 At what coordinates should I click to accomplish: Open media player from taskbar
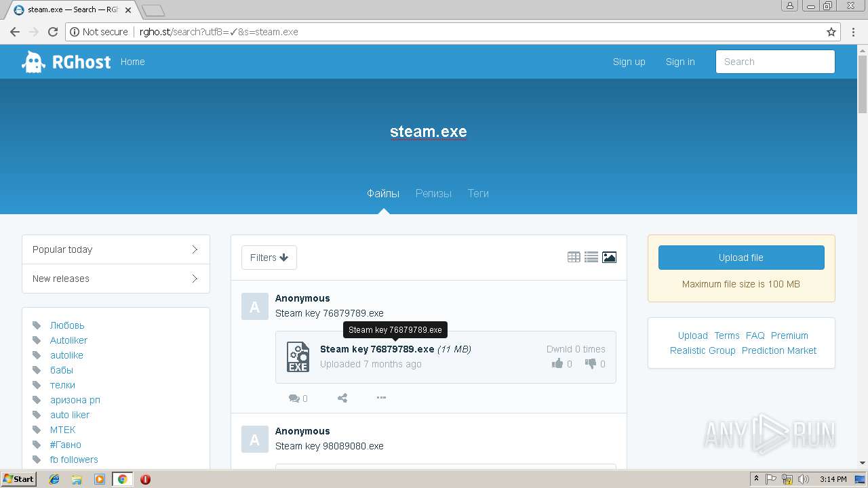100,479
